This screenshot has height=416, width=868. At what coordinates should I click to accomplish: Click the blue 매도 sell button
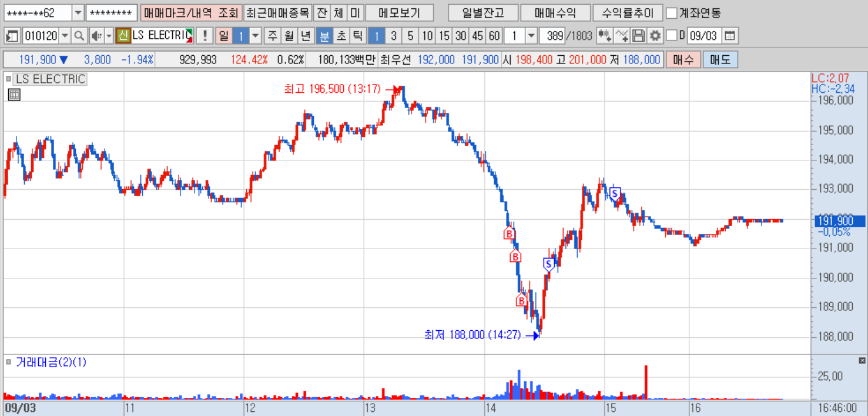click(720, 59)
